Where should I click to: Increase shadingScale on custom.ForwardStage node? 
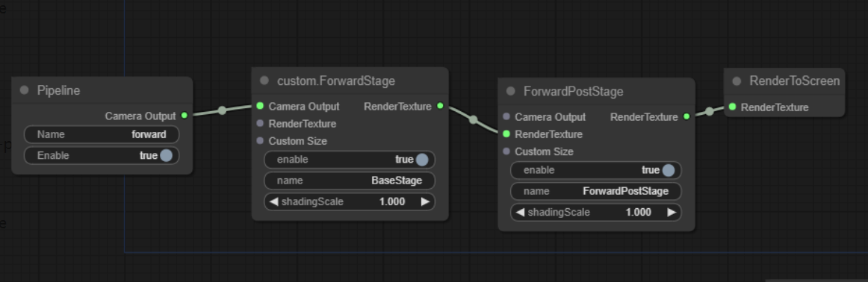pos(425,202)
